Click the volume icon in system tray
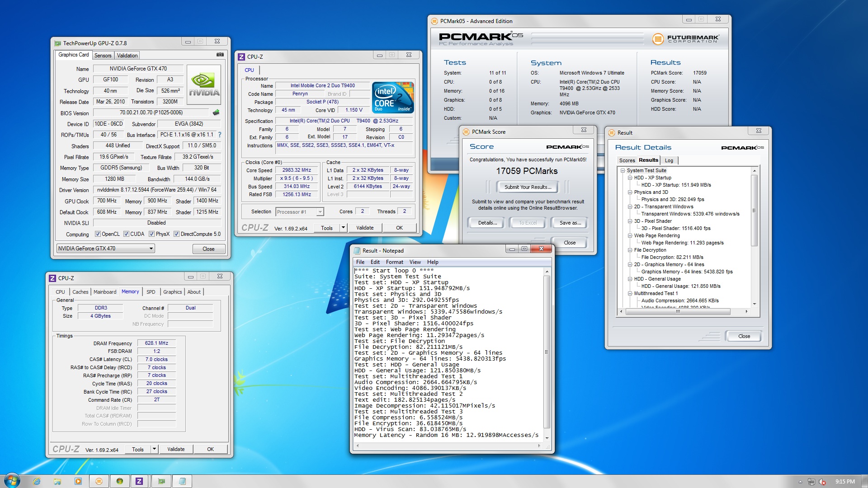 822,482
